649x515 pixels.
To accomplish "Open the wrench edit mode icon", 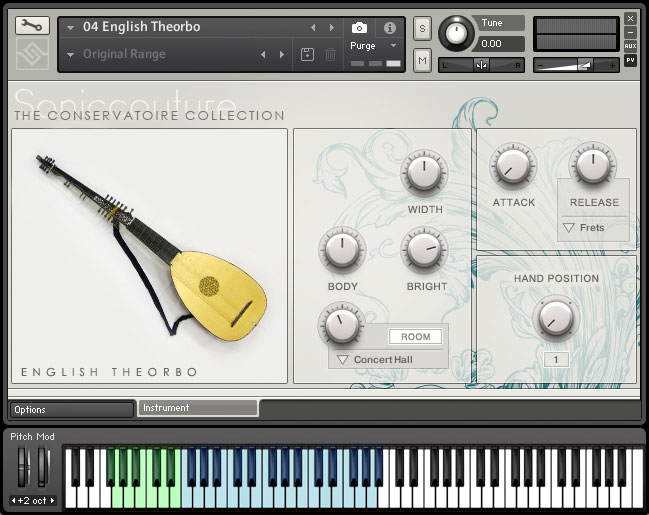I will click(32, 26).
